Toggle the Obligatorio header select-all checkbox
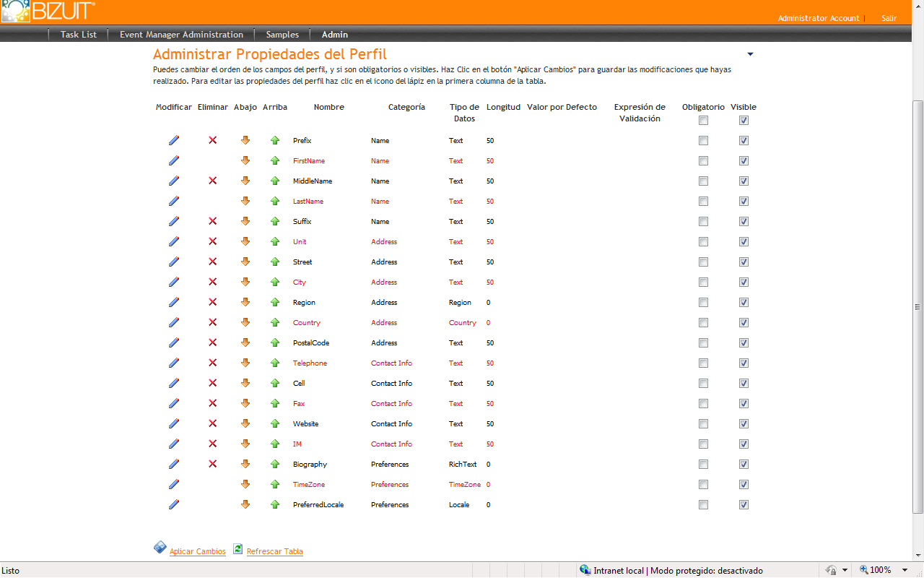The height and width of the screenshot is (578, 924). coord(703,121)
